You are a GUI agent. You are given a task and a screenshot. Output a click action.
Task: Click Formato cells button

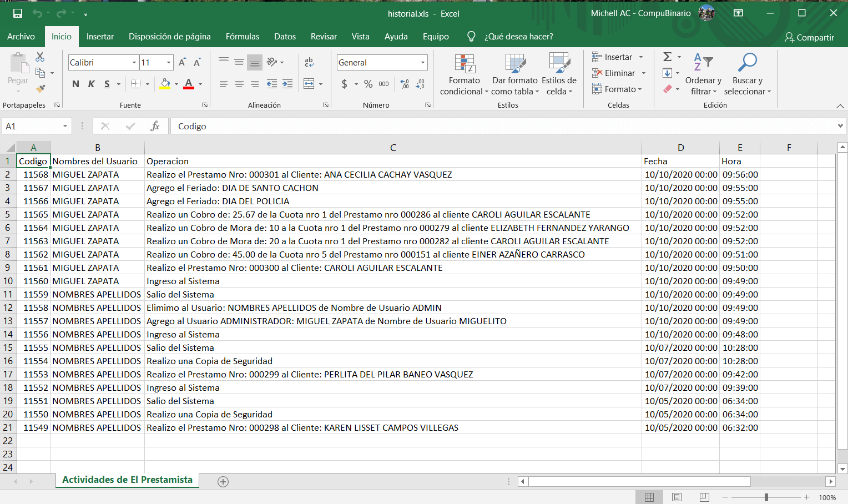[x=617, y=89]
